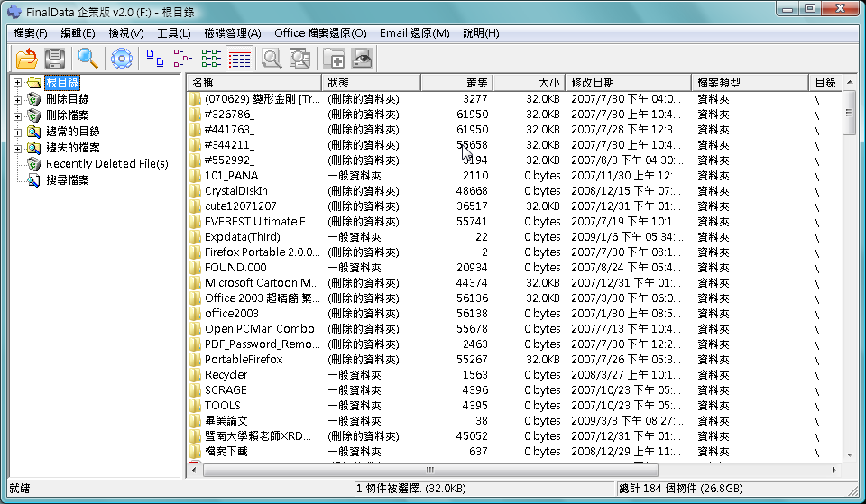Click the open drive folder toolbar icon
The image size is (866, 504).
click(26, 58)
